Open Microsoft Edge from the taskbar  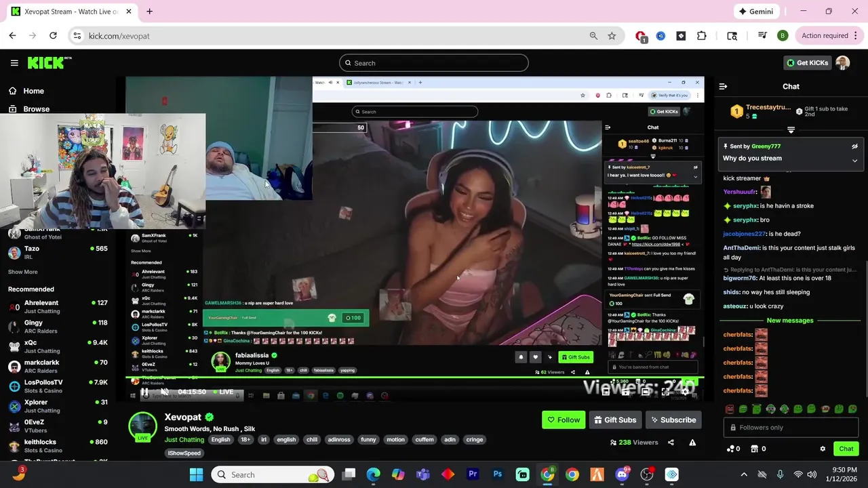374,474
